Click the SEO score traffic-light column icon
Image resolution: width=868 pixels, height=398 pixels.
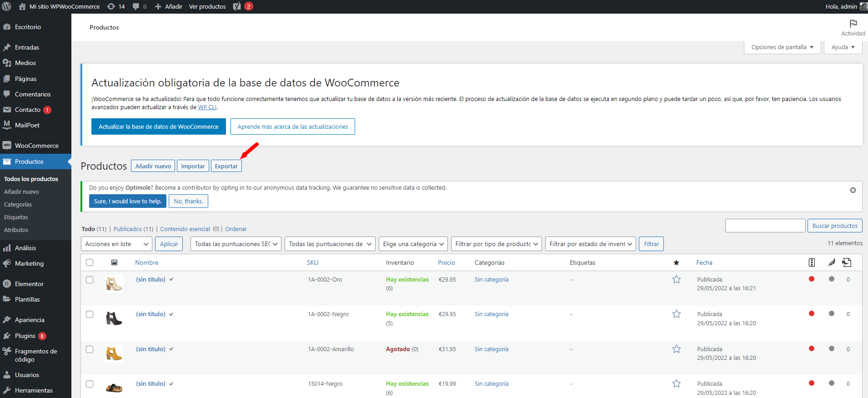pyautogui.click(x=812, y=262)
